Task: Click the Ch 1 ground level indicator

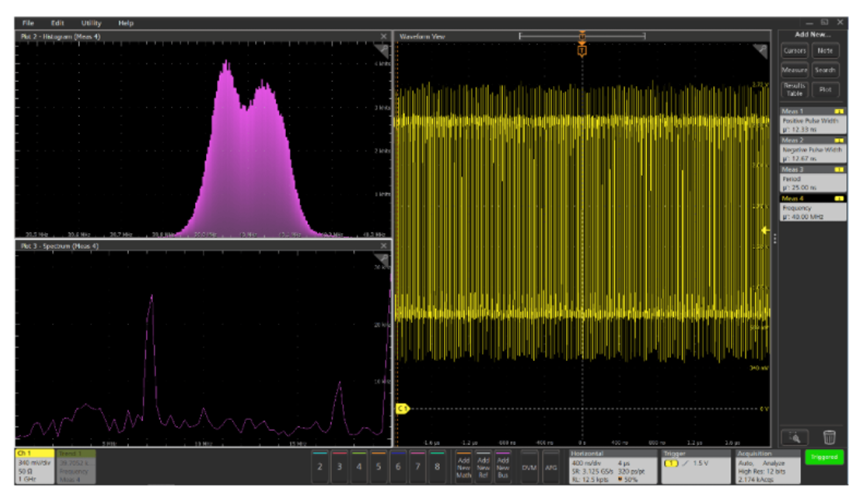Action: tap(403, 408)
